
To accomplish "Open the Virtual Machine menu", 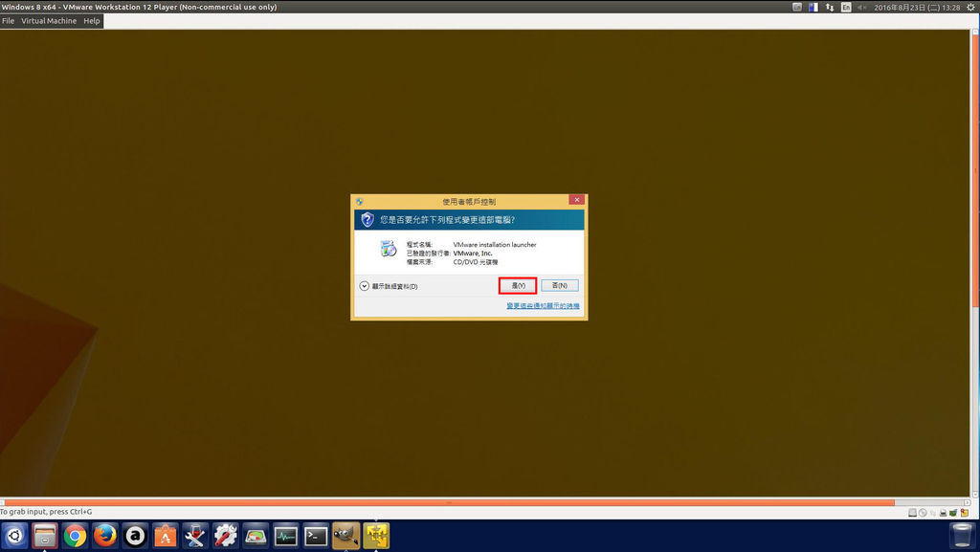I will point(49,21).
